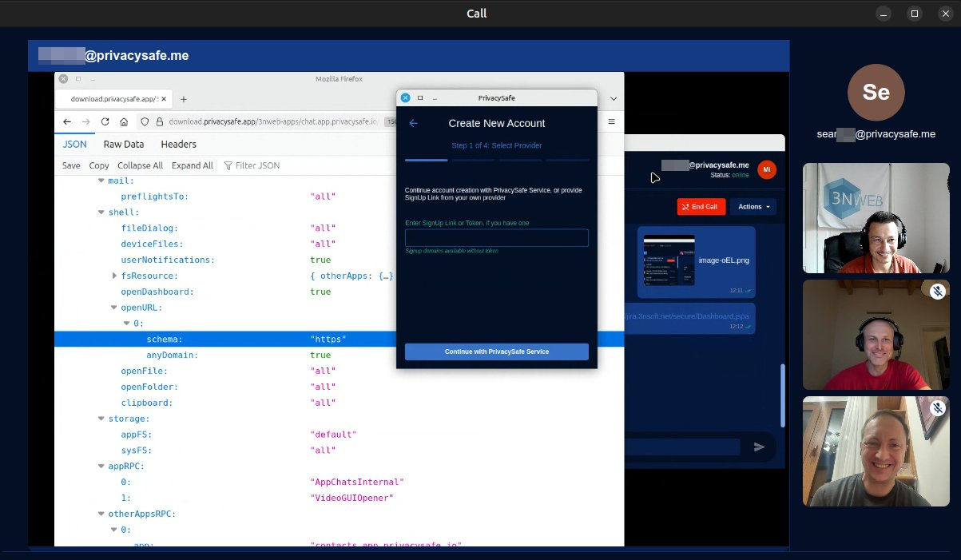This screenshot has height=560, width=961.
Task: Go back in Create New Account dialog
Action: tap(413, 123)
